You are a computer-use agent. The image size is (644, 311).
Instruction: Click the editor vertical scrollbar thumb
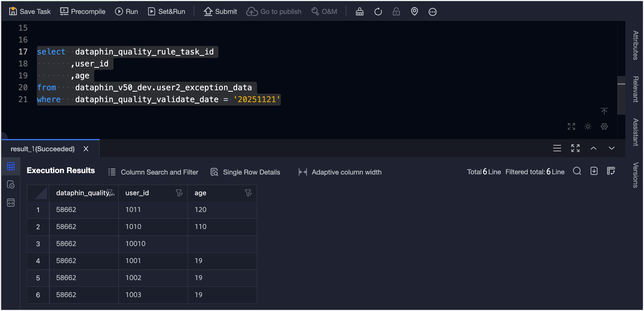[621, 95]
